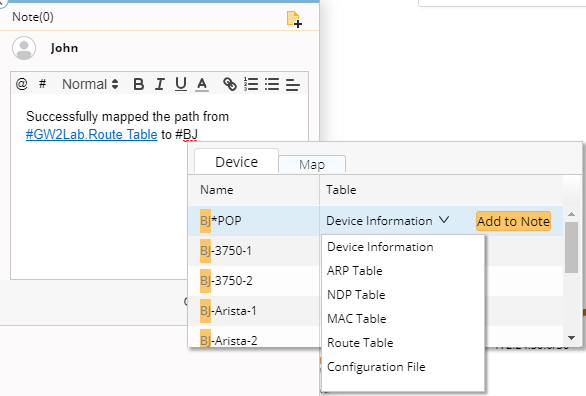Image resolution: width=586 pixels, height=396 pixels.
Task: Toggle bold text formatting
Action: 139,84
